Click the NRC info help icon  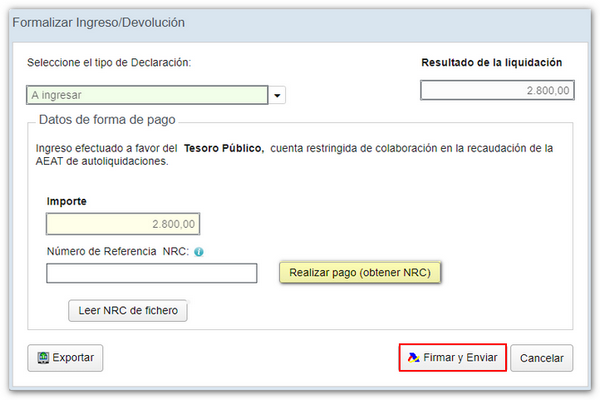pyautogui.click(x=199, y=252)
